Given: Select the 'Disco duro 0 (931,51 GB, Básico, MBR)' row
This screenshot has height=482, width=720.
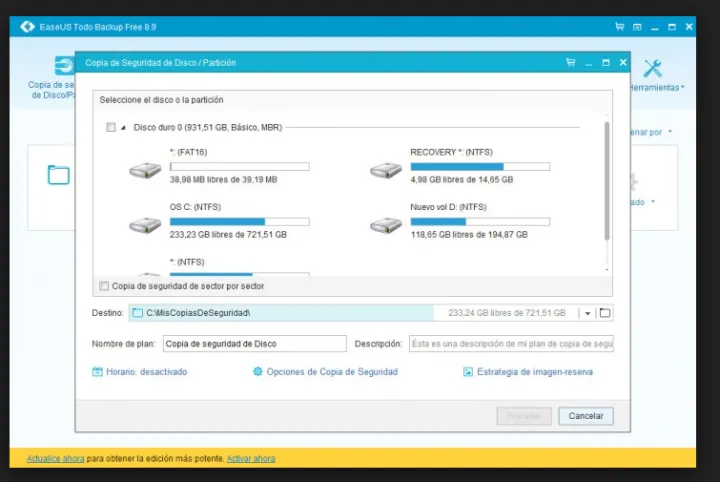Looking at the screenshot, I should pos(343,127).
